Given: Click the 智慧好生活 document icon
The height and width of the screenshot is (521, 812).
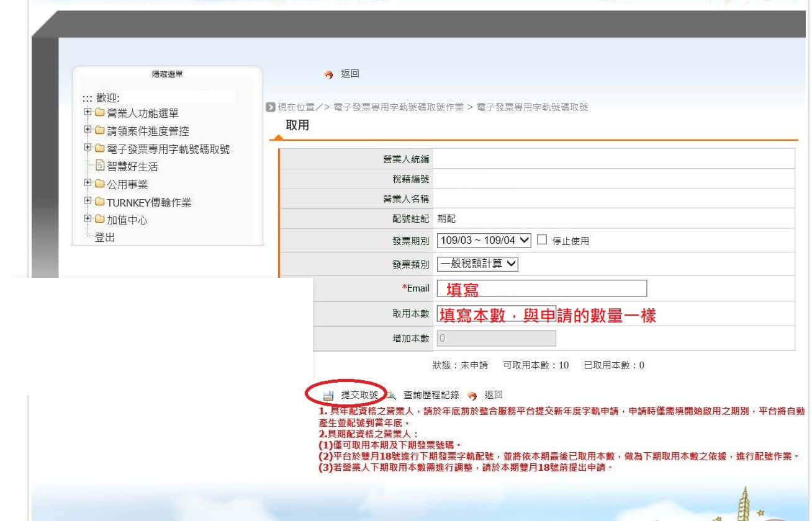Looking at the screenshot, I should 99,166.
